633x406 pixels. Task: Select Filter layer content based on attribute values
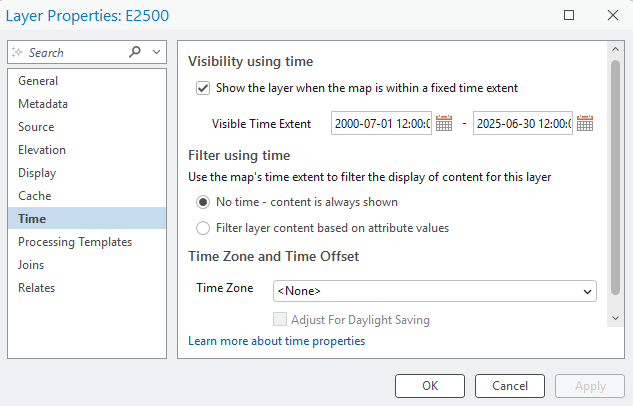point(204,227)
